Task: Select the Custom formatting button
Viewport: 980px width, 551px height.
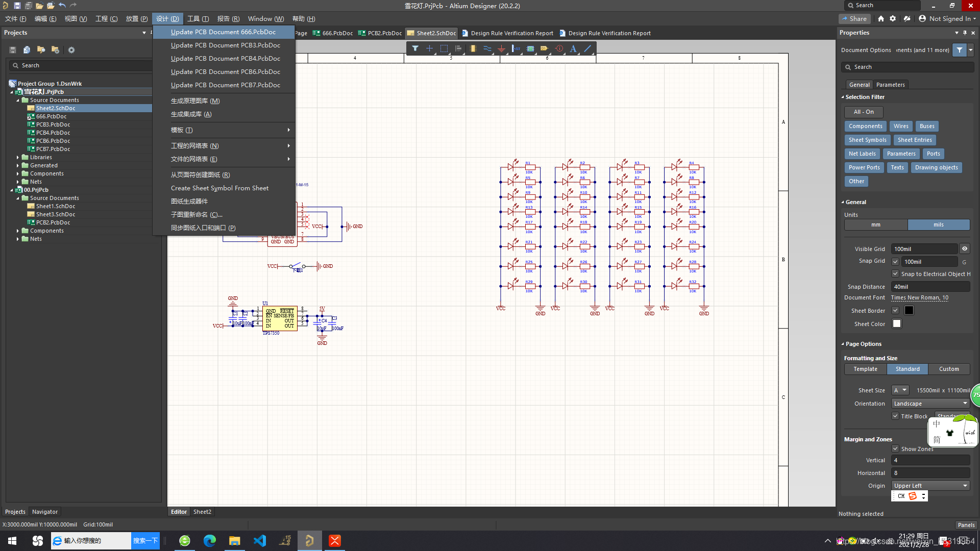Action: (949, 369)
